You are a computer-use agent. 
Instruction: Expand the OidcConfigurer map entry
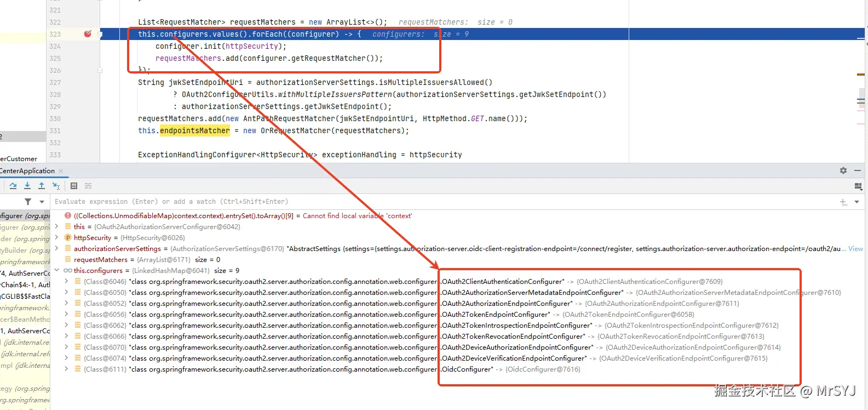tap(66, 369)
